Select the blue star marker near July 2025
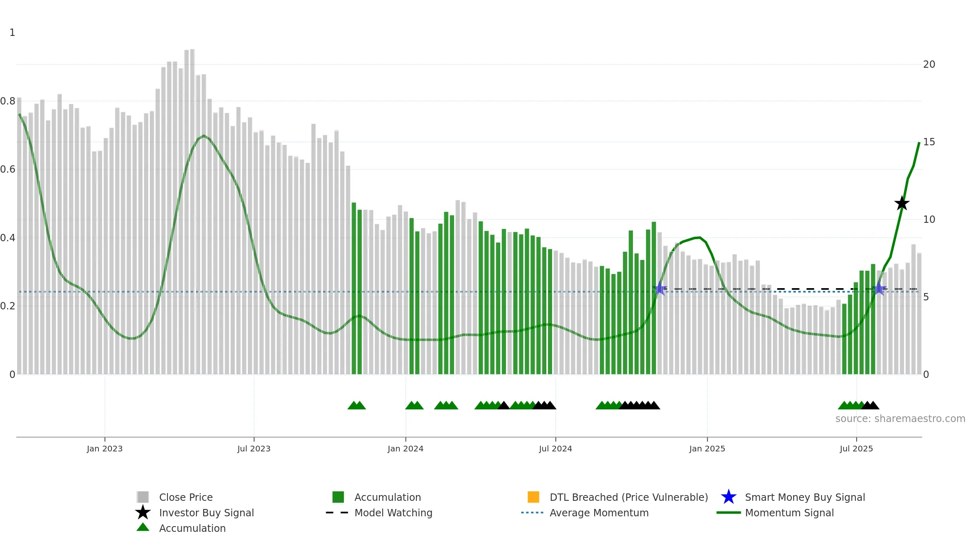 (879, 289)
